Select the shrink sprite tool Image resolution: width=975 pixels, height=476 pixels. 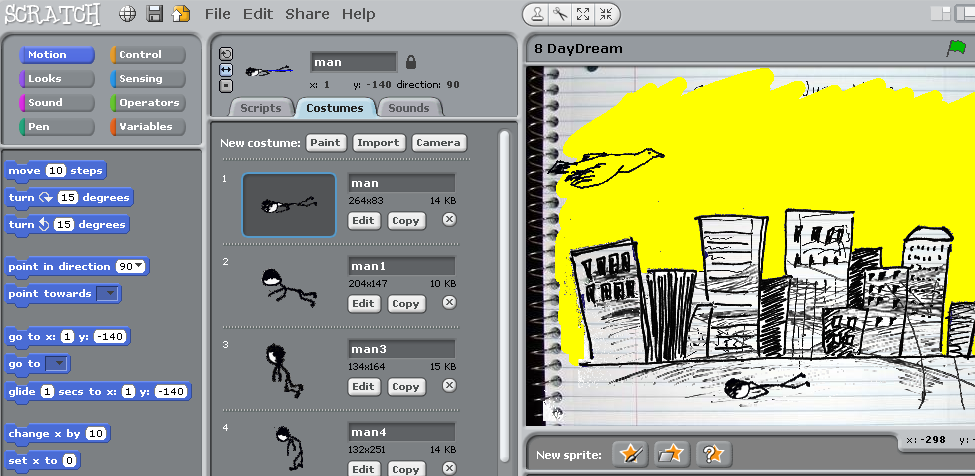point(605,14)
